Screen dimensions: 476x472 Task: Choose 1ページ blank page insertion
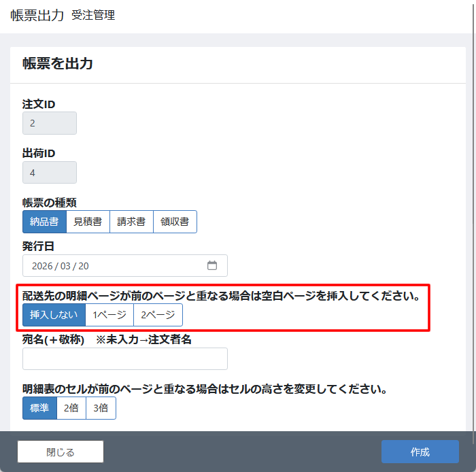point(109,315)
